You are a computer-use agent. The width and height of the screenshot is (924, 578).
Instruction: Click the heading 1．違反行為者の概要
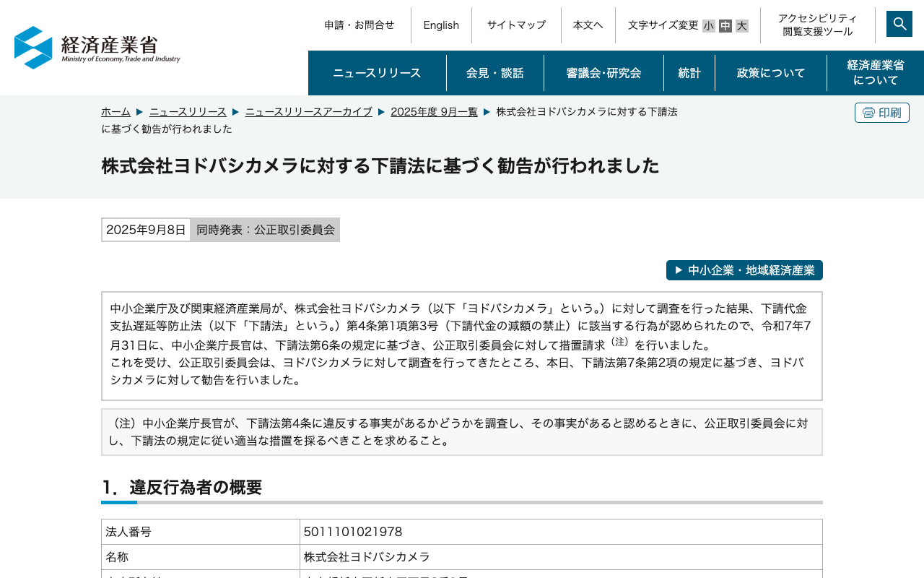pyautogui.click(x=182, y=488)
